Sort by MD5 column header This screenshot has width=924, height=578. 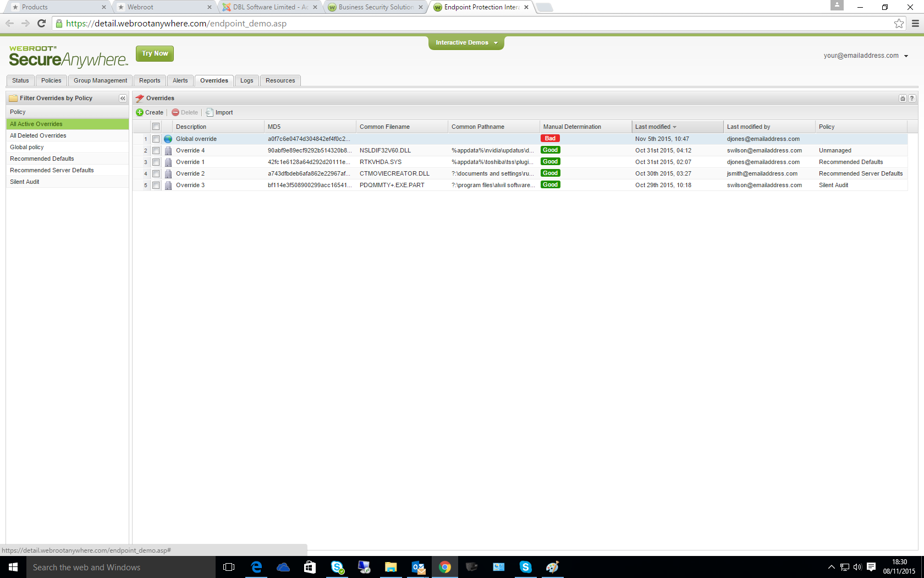[x=310, y=127]
